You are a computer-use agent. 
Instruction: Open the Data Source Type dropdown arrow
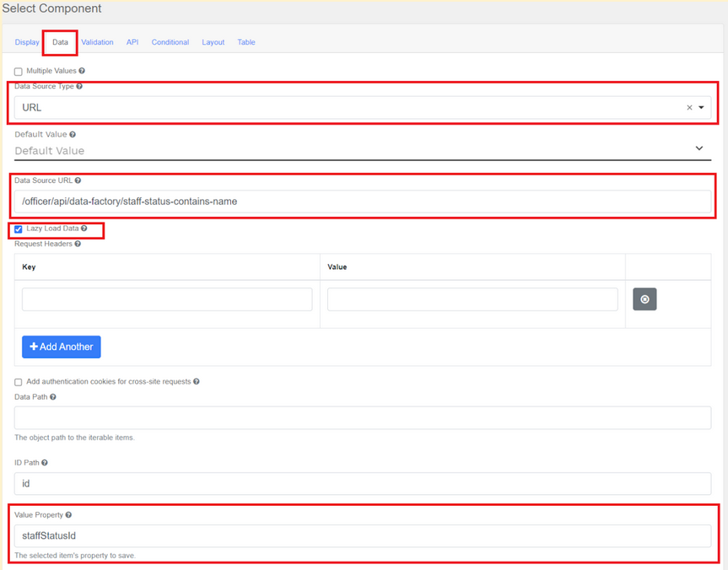[x=701, y=108]
